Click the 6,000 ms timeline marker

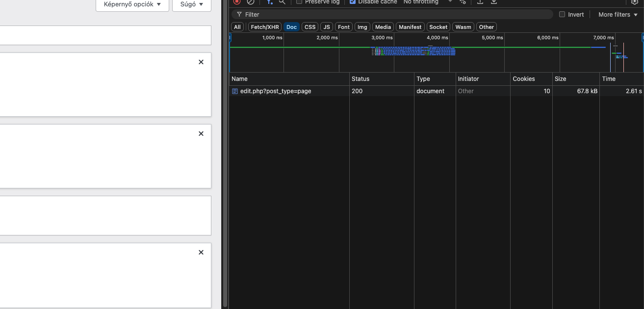tap(548, 38)
